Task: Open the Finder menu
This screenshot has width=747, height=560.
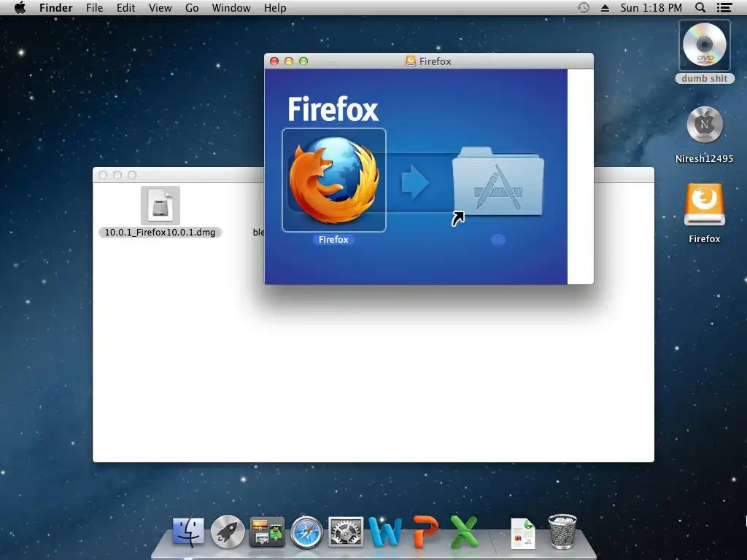Action: (x=55, y=8)
